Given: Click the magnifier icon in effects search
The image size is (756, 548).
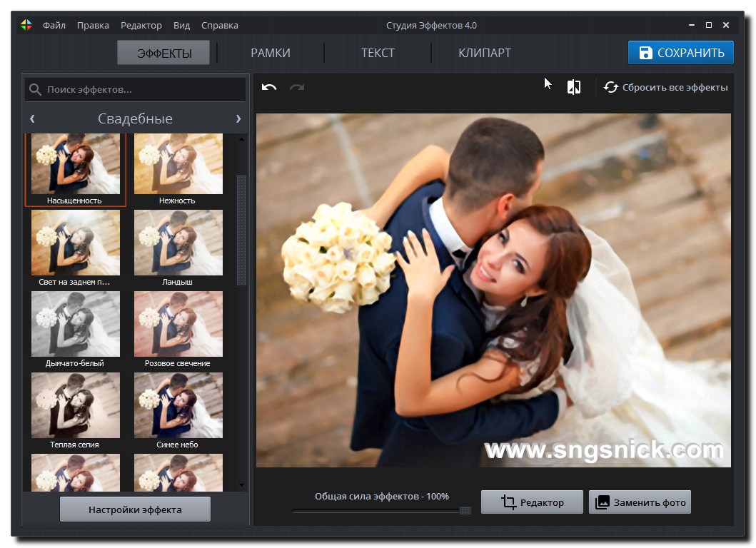Looking at the screenshot, I should [35, 90].
